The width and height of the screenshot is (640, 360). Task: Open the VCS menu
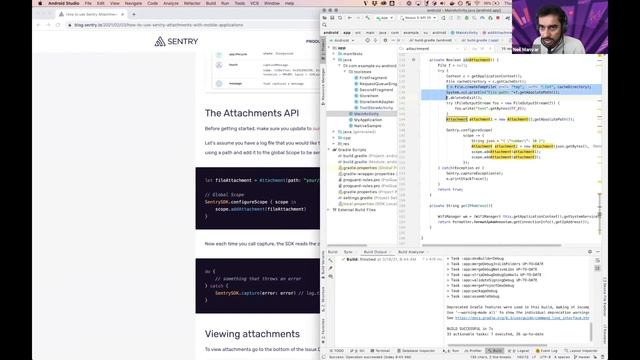coord(254,3)
